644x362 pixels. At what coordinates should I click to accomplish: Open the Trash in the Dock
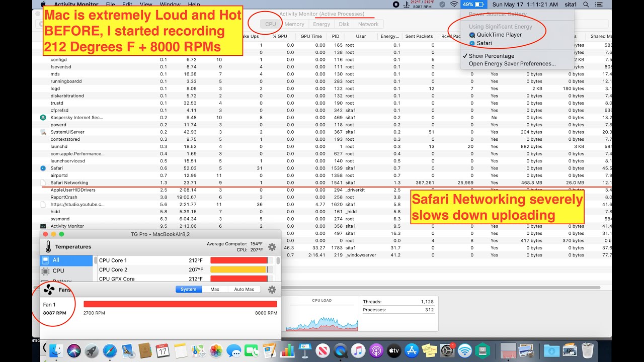[x=588, y=350]
